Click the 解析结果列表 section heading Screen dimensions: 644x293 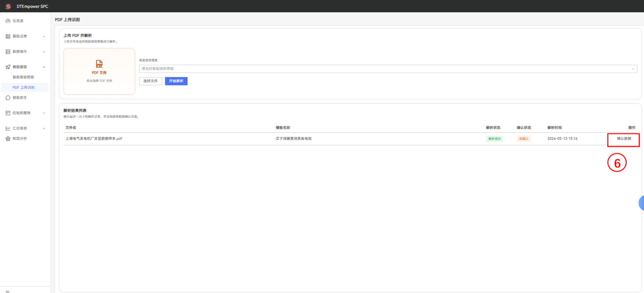[75, 110]
